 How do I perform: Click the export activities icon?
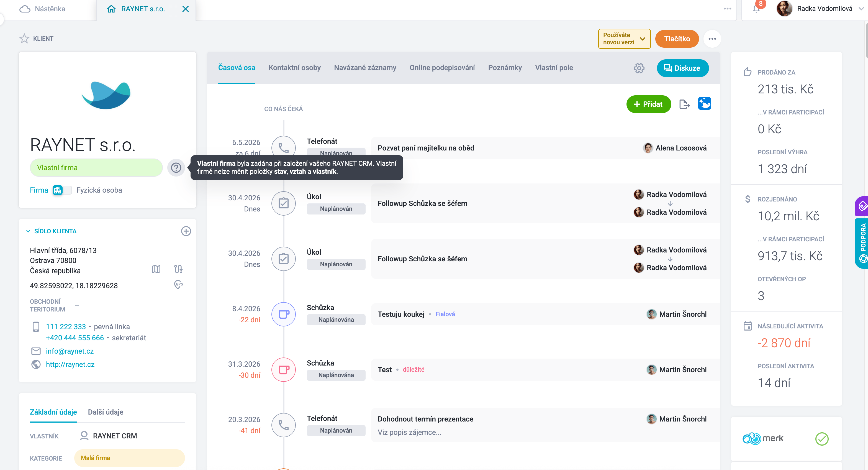click(684, 104)
